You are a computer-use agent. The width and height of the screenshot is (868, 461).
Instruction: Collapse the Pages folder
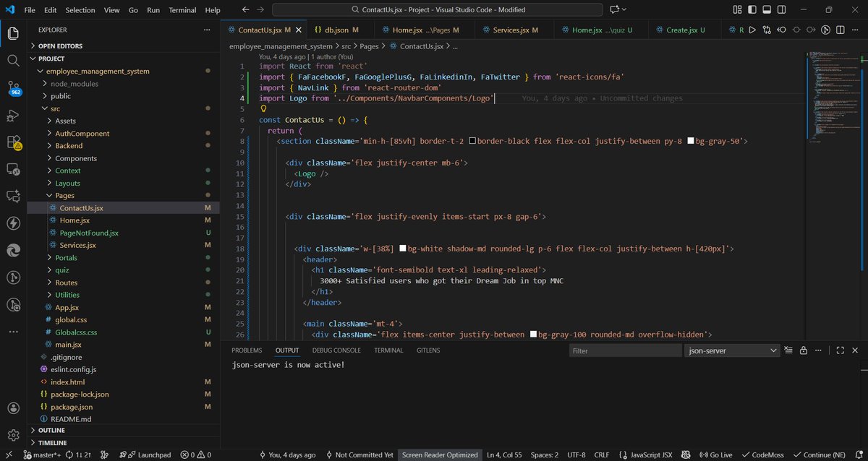pyautogui.click(x=123, y=195)
